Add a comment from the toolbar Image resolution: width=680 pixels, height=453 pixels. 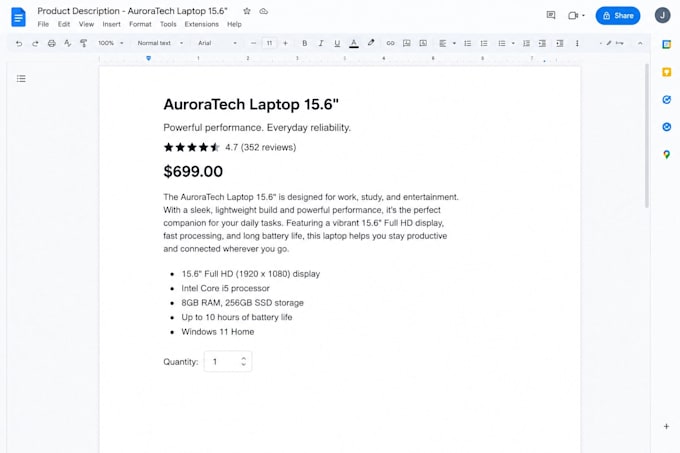tap(406, 43)
